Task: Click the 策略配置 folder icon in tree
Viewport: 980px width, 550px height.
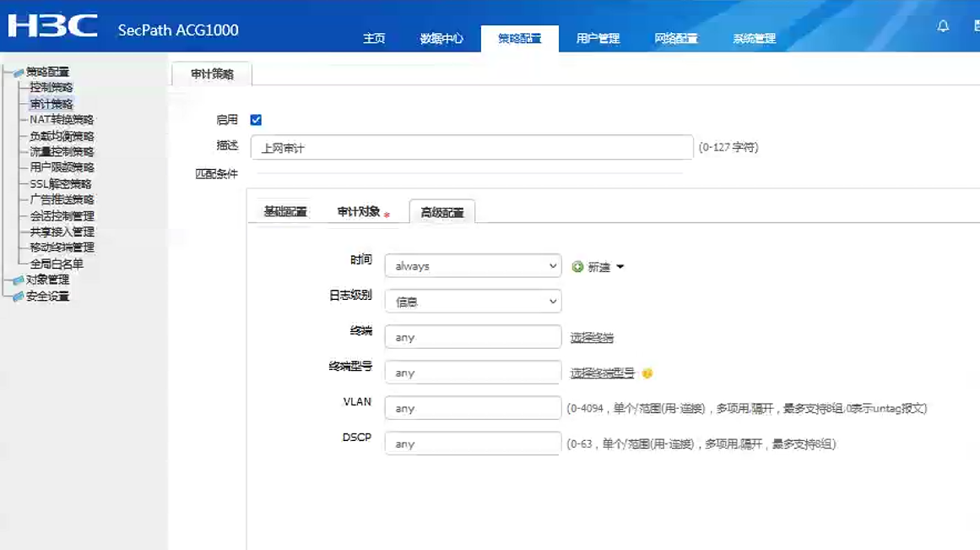Action: coord(18,73)
